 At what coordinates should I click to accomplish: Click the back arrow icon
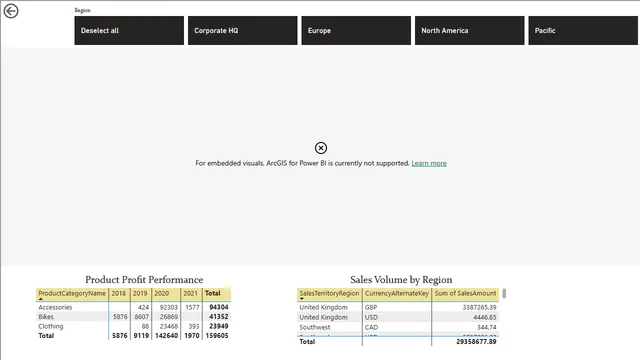11,11
